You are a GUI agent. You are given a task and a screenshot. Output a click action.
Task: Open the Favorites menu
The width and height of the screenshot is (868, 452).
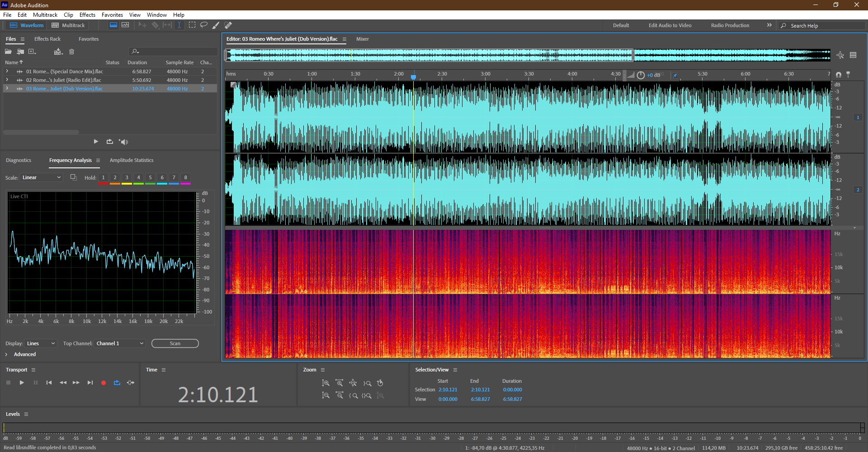[x=112, y=15]
